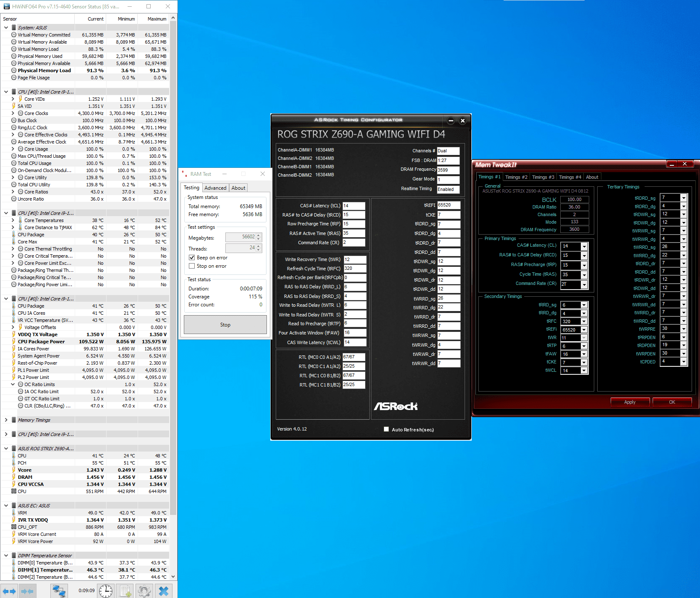Click the Minimum column header in HWiNFO
The image size is (700, 598).
coord(122,19)
